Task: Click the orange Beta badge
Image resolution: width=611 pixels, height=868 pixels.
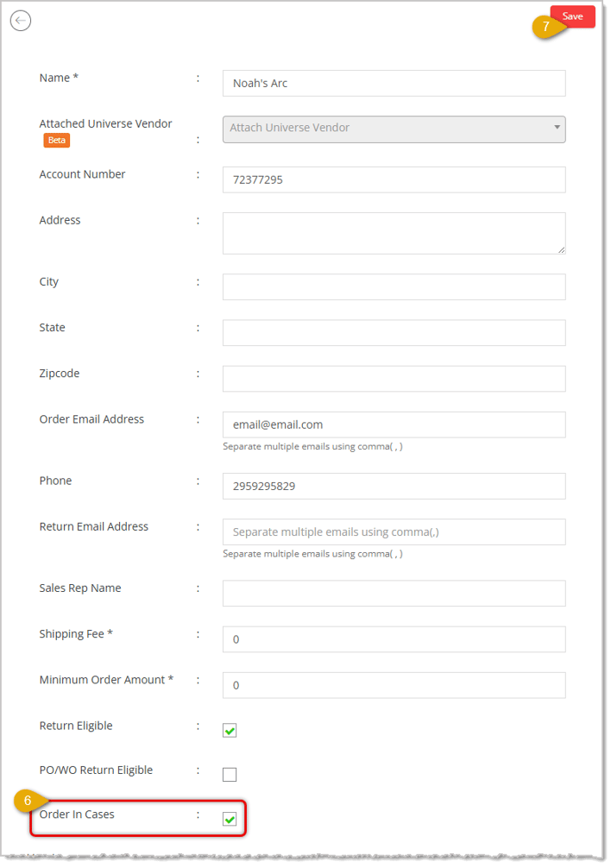Action: point(57,141)
